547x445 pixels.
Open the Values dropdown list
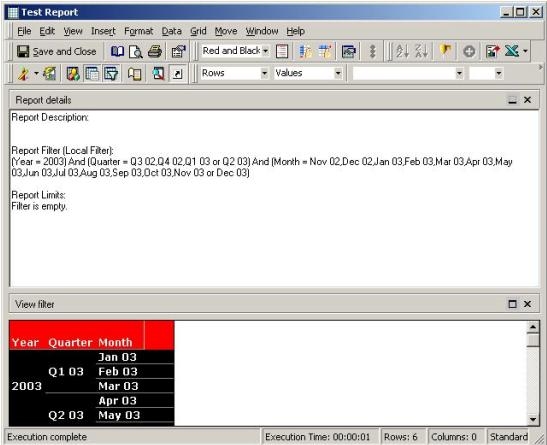(338, 73)
